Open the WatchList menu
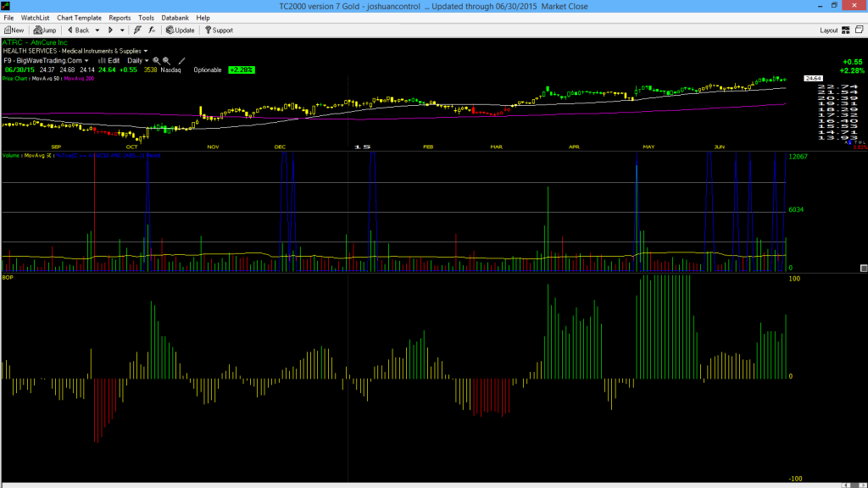Viewport: 868px width, 488px height. tap(35, 18)
